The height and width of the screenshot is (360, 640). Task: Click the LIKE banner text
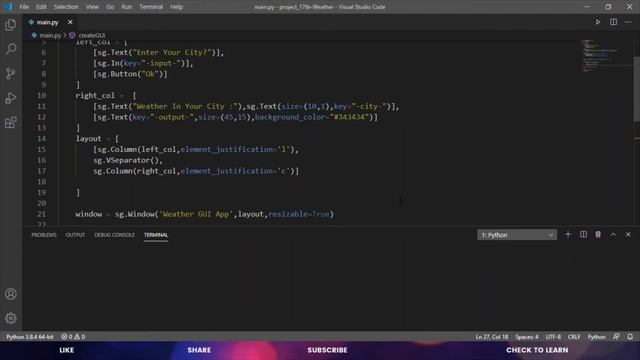click(67, 350)
